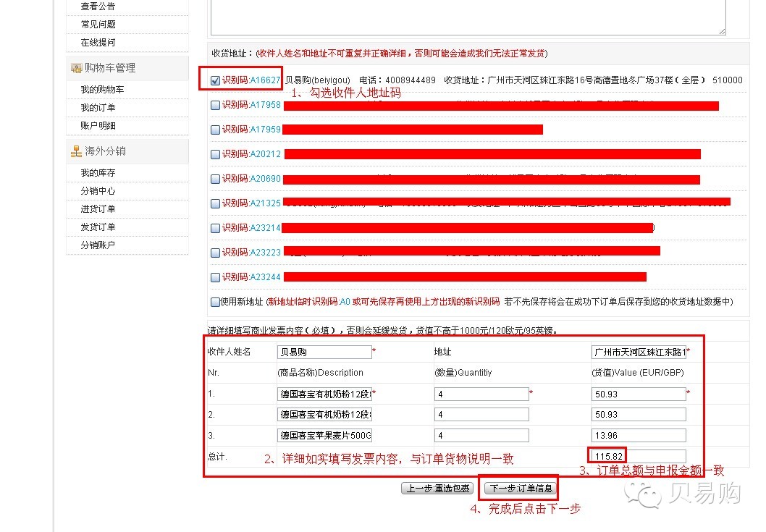Click the 购物车管理 section header

click(127, 68)
